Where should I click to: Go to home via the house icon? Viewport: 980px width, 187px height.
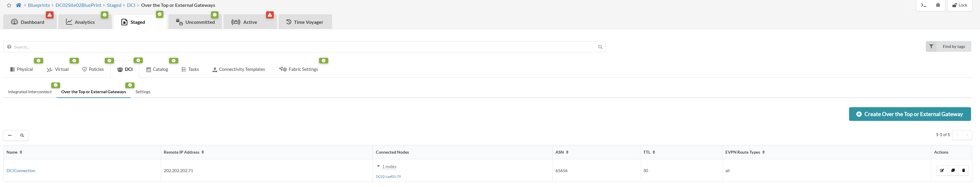18,5
